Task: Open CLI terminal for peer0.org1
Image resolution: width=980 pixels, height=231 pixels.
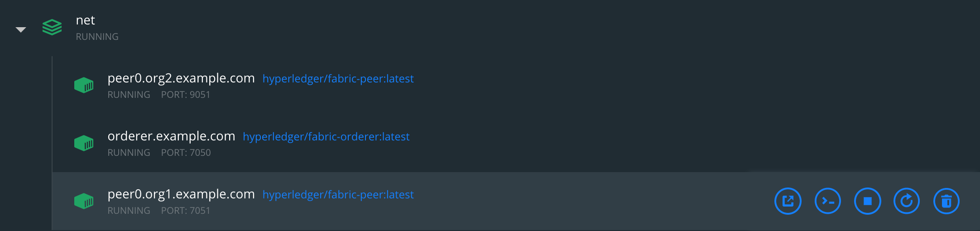Action: click(x=828, y=201)
